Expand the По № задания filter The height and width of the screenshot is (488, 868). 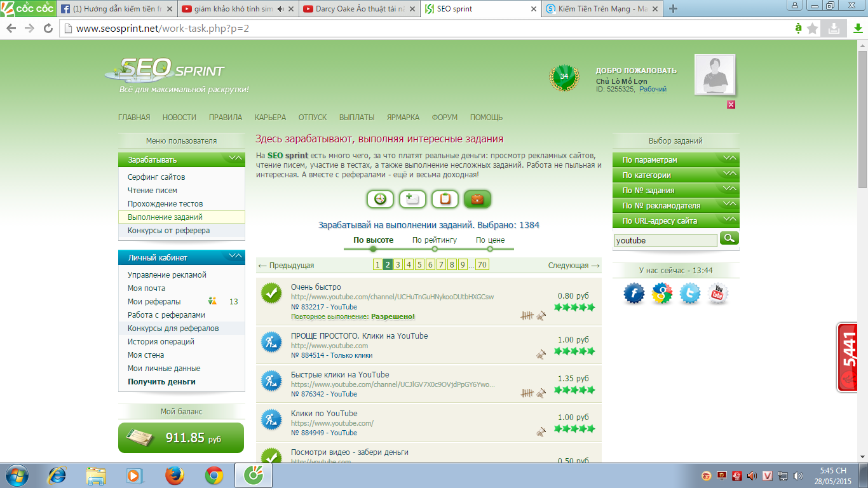pyautogui.click(x=676, y=190)
